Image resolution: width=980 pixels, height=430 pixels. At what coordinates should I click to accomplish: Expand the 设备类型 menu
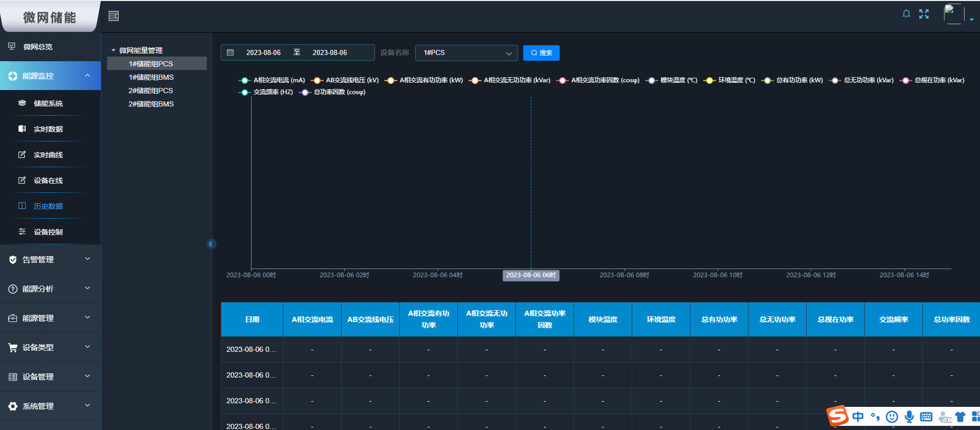click(x=50, y=348)
